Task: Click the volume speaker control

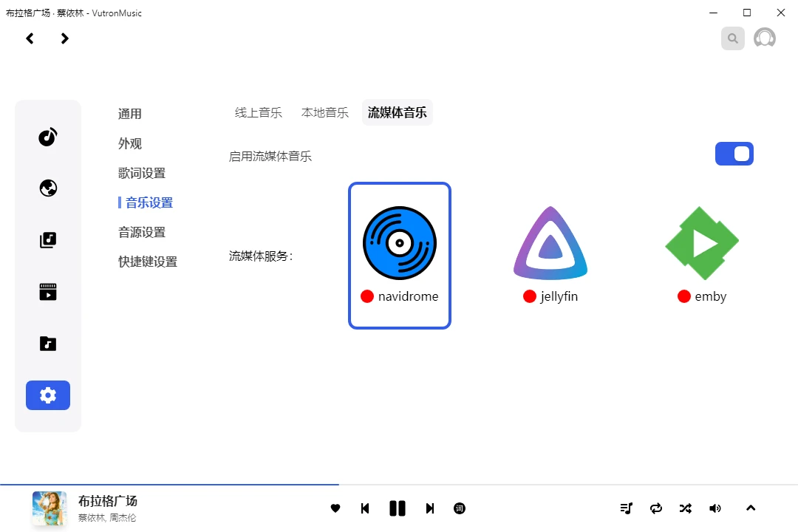Action: tap(715, 508)
